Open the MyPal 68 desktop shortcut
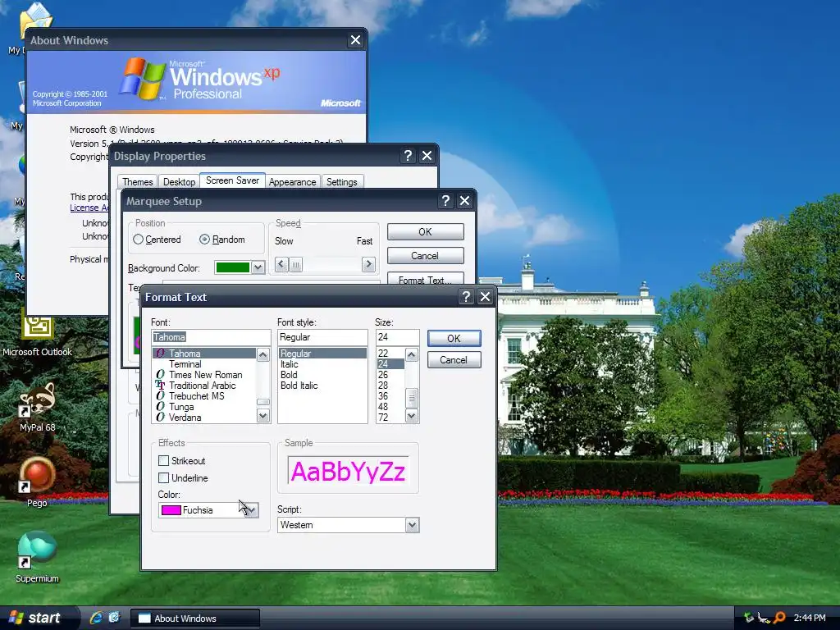 pyautogui.click(x=37, y=407)
